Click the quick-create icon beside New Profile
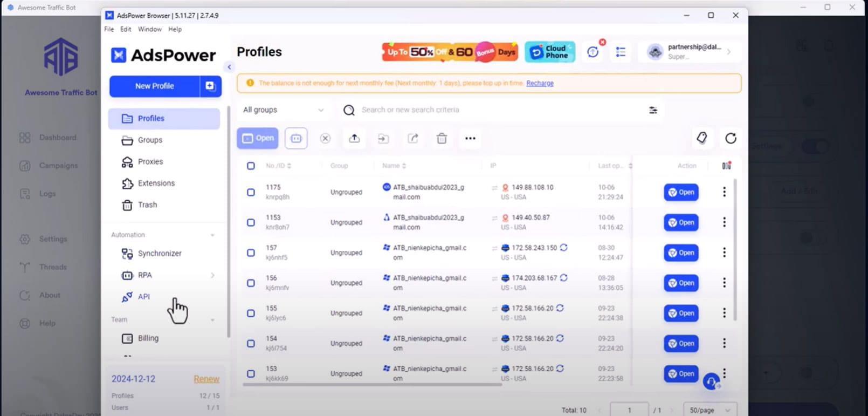Image resolution: width=868 pixels, height=416 pixels. (210, 86)
